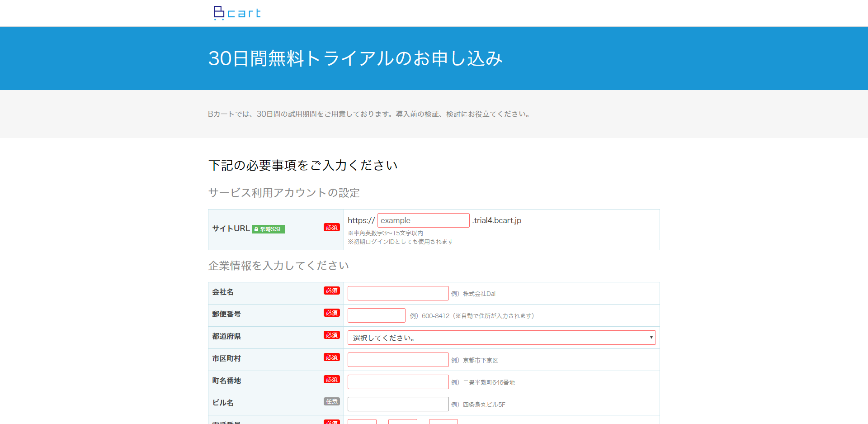This screenshot has height=424, width=868.
Task: Select the 町名番地 street address field
Action: coord(398,382)
